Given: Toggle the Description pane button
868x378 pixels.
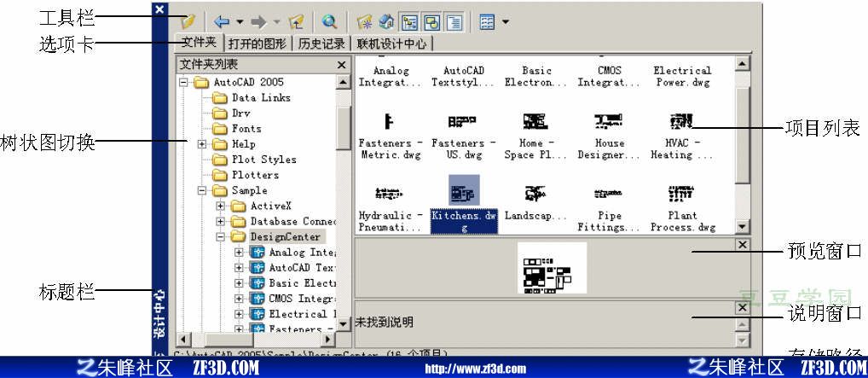Looking at the screenshot, I should coord(454,22).
